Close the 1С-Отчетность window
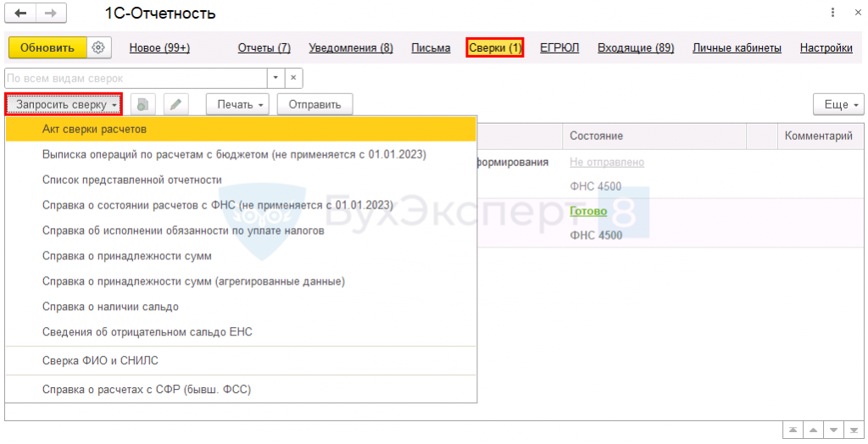The width and height of the screenshot is (868, 444). [858, 12]
